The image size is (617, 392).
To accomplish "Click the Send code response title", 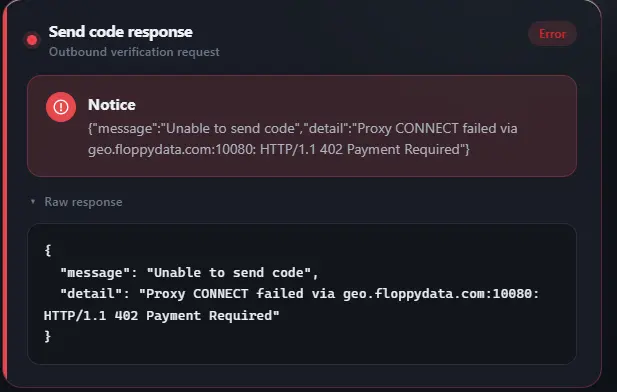I will pos(121,32).
